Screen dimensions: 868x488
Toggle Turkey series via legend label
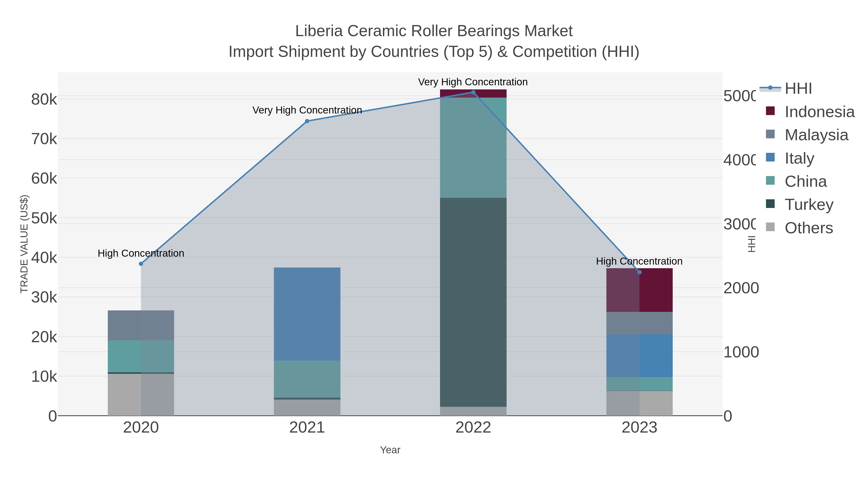[x=809, y=204]
